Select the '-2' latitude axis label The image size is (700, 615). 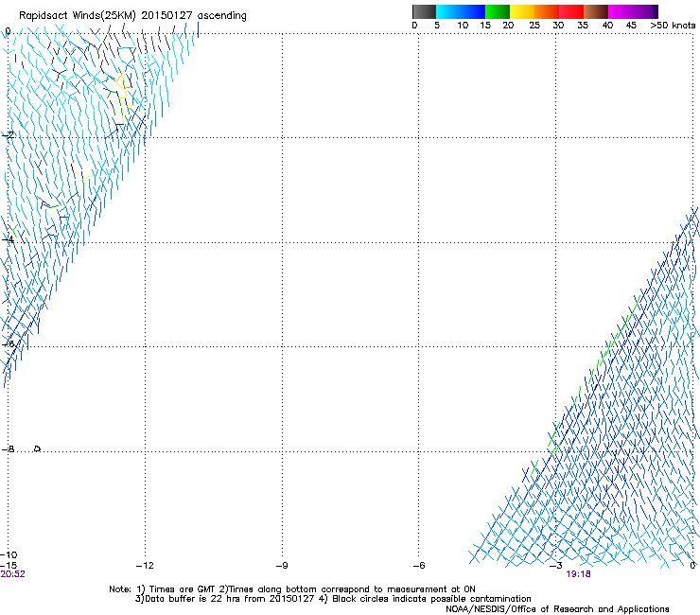(8, 135)
